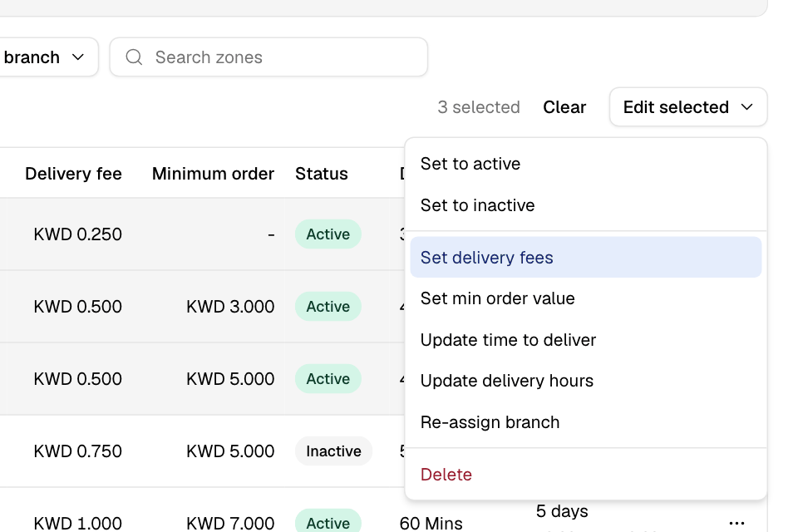Clear the current selection

point(564,107)
